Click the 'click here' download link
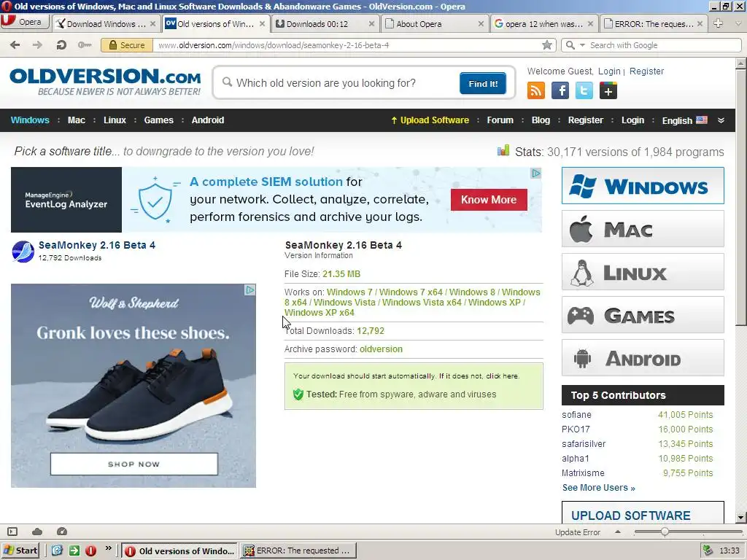Viewport: 747px width, 560px height. 502,376
